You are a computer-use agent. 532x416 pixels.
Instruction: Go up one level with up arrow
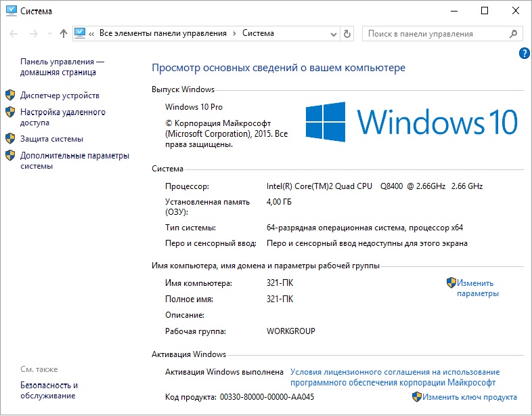64,33
